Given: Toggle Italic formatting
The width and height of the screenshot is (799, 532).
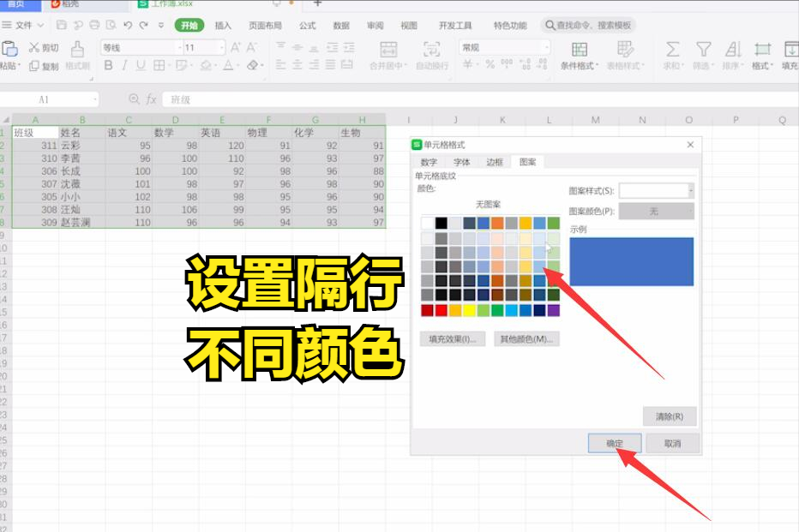Looking at the screenshot, I should coord(124,65).
